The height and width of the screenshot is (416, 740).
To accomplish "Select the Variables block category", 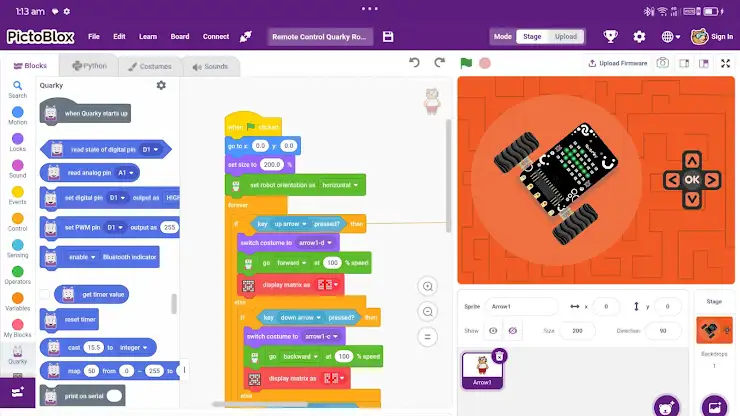I will [17, 301].
